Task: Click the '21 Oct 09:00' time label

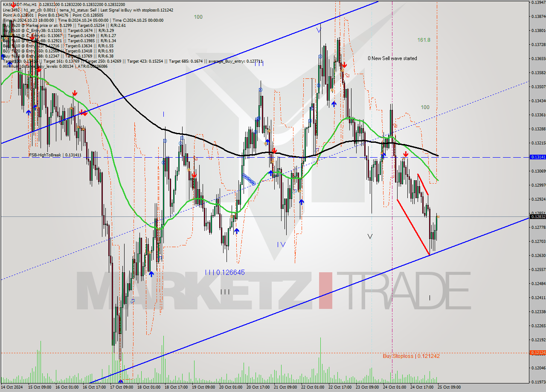Action: (x=285, y=387)
